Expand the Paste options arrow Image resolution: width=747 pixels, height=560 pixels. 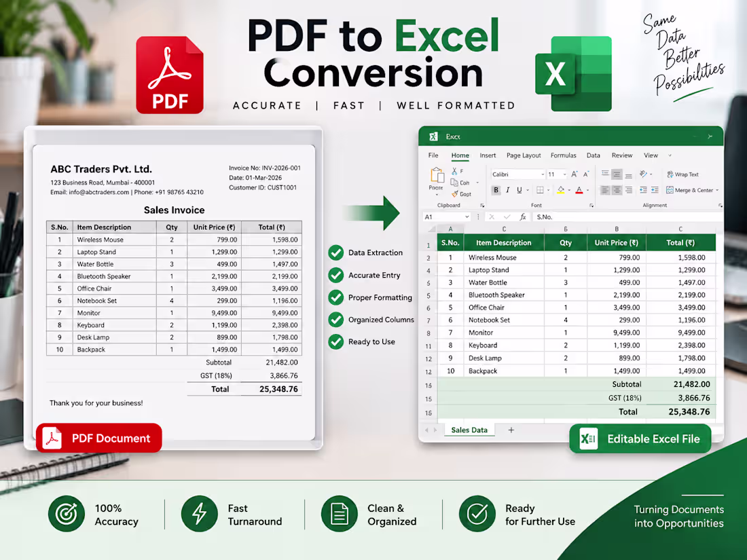(437, 194)
